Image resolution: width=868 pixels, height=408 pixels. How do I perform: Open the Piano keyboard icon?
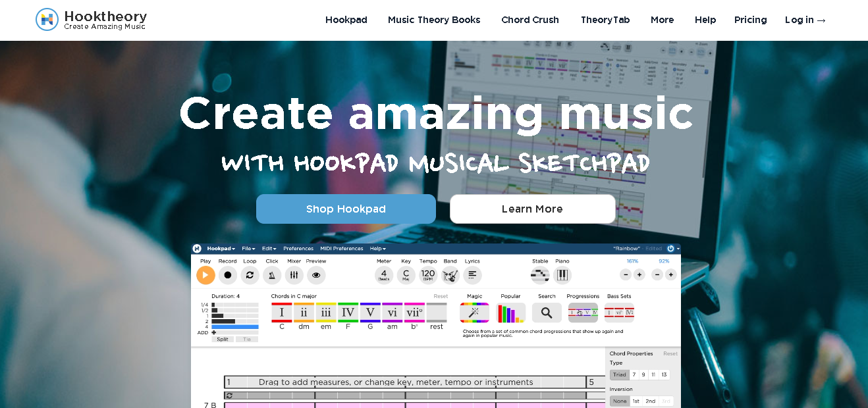[562, 275]
